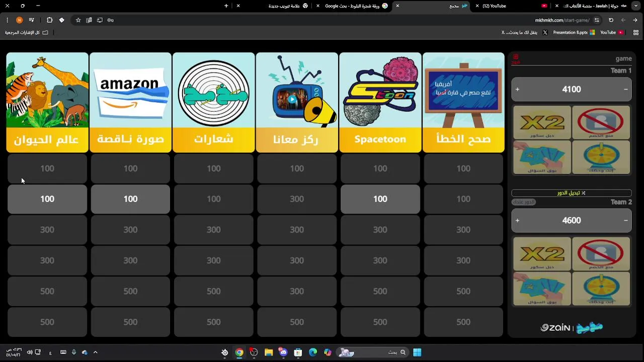Open شعارات category card

214,103
